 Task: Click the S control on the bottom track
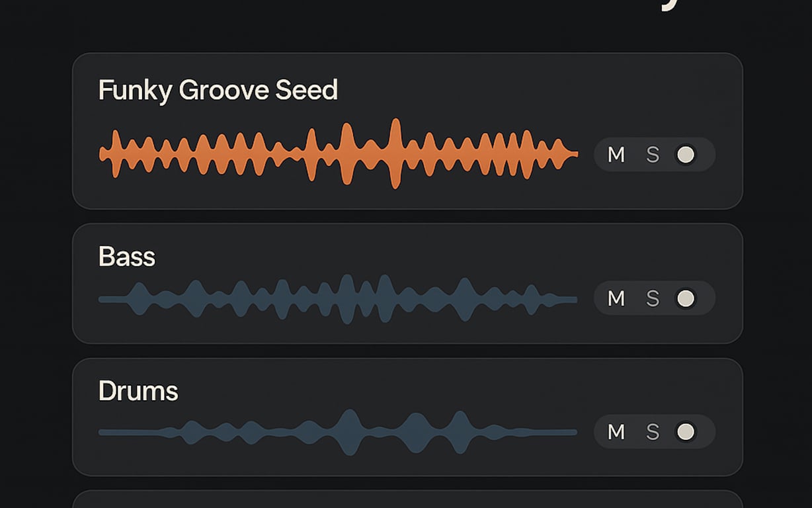(653, 432)
